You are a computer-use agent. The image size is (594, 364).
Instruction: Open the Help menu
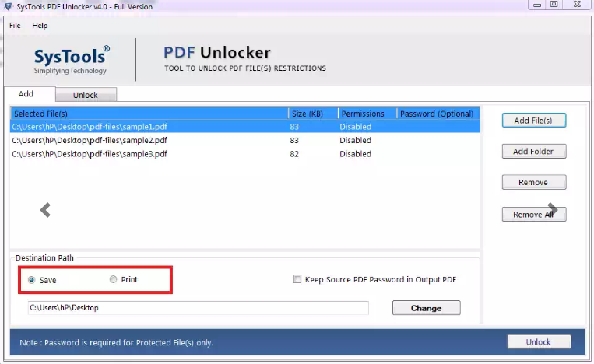[x=40, y=26]
